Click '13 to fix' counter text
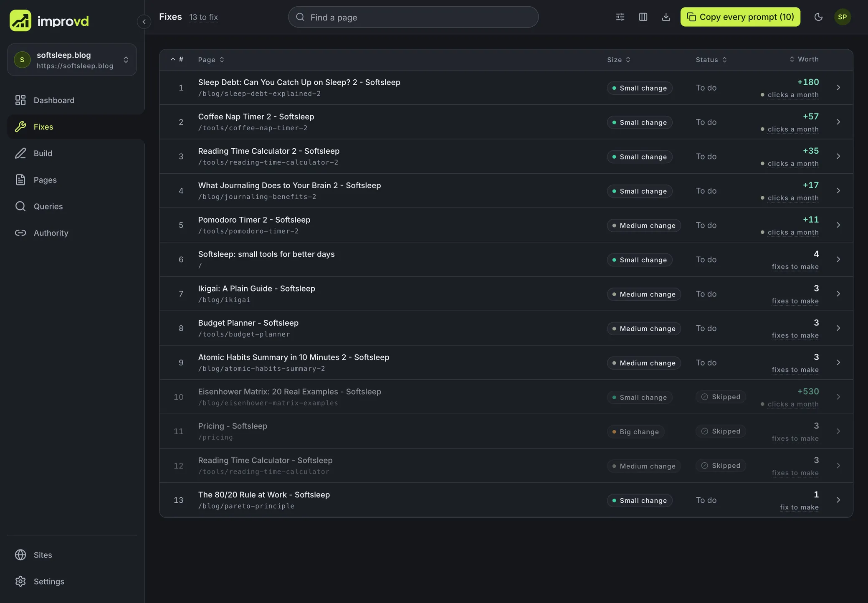This screenshot has width=868, height=603. pyautogui.click(x=203, y=17)
